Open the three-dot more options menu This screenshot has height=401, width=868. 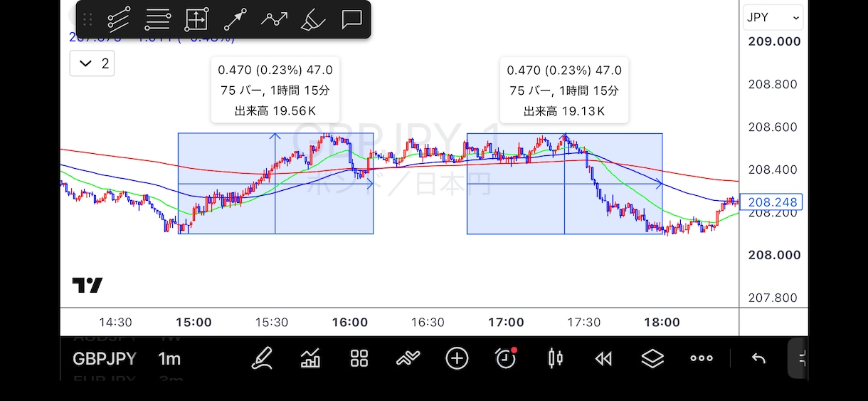tap(702, 358)
